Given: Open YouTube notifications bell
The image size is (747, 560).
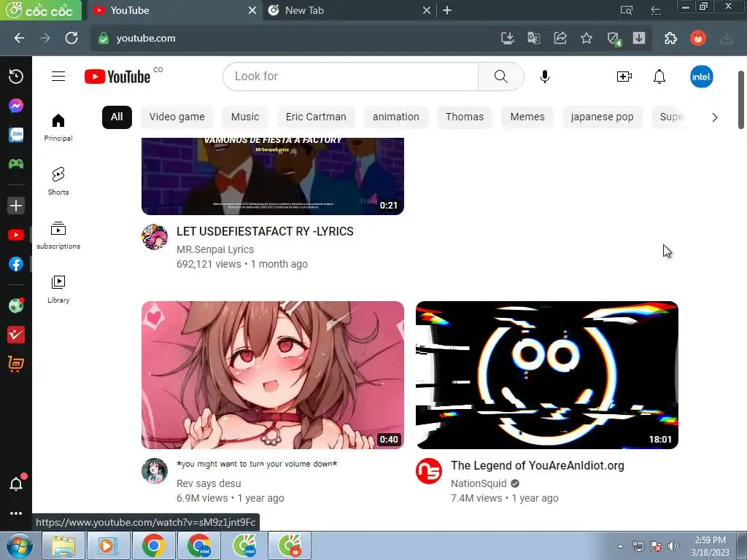Looking at the screenshot, I should point(659,76).
